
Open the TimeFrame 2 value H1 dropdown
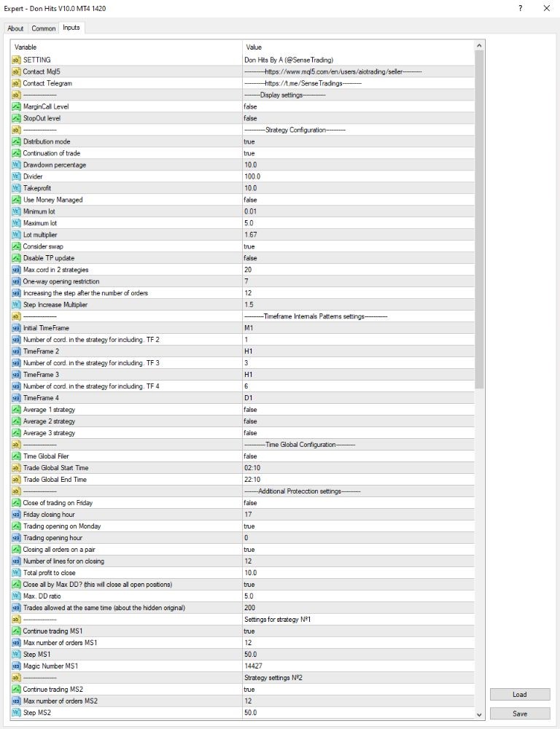coord(358,351)
